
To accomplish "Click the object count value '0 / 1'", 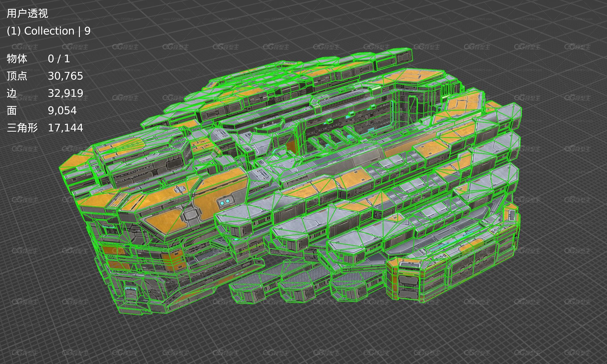I will pyautogui.click(x=59, y=59).
